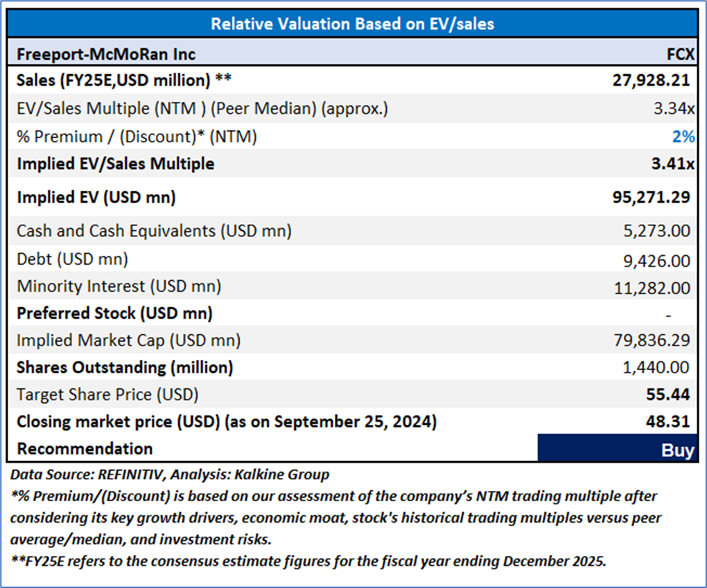Click the dash value for Preferred Stock
The image size is (707, 588).
668,315
